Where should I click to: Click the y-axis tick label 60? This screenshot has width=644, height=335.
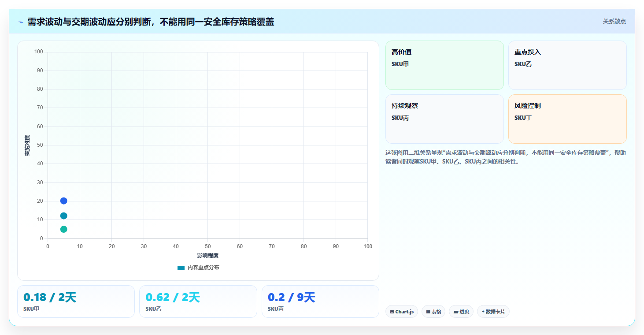(40, 127)
